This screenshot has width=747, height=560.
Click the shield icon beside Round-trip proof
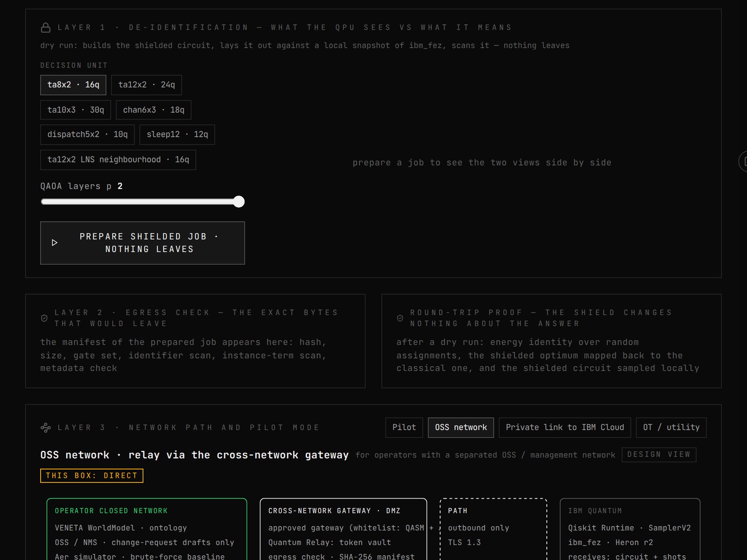click(400, 318)
